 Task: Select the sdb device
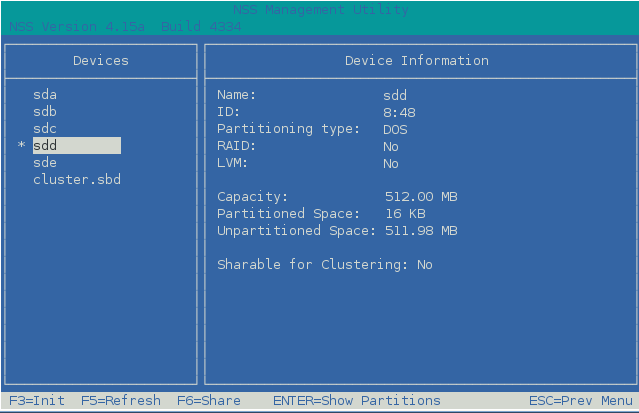click(45, 112)
